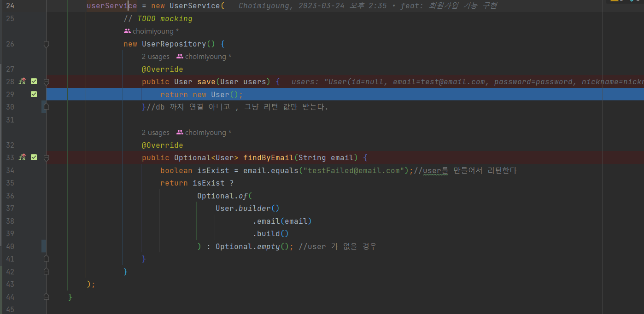Click line number 24 in the gutter
Screen dimensions: 644x314
10,6
